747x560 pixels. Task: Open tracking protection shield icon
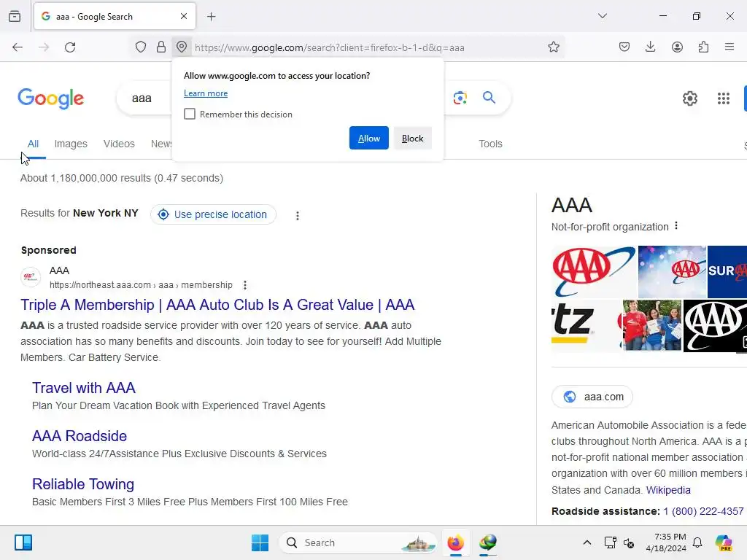click(141, 47)
